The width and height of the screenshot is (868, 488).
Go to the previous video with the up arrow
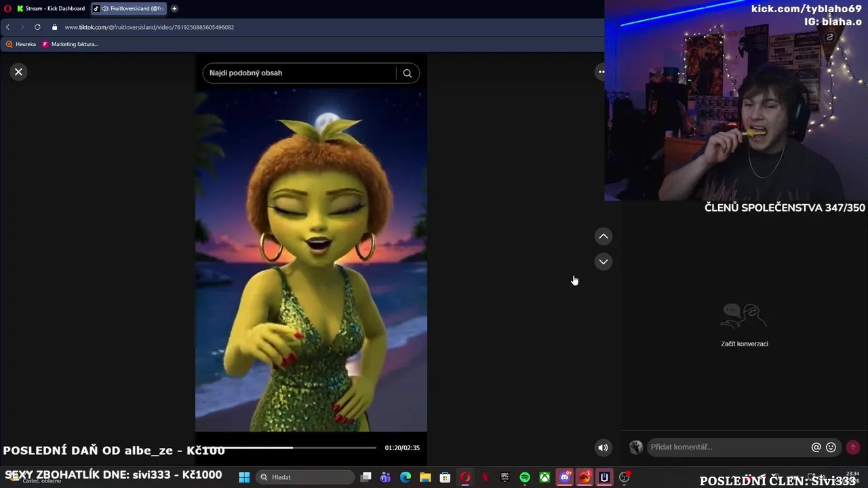(x=603, y=237)
